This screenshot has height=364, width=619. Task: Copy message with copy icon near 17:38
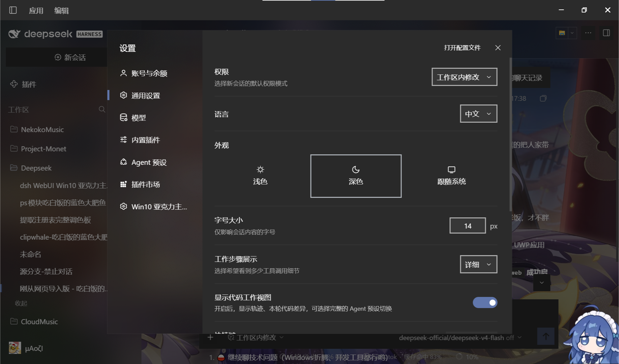coord(543,98)
